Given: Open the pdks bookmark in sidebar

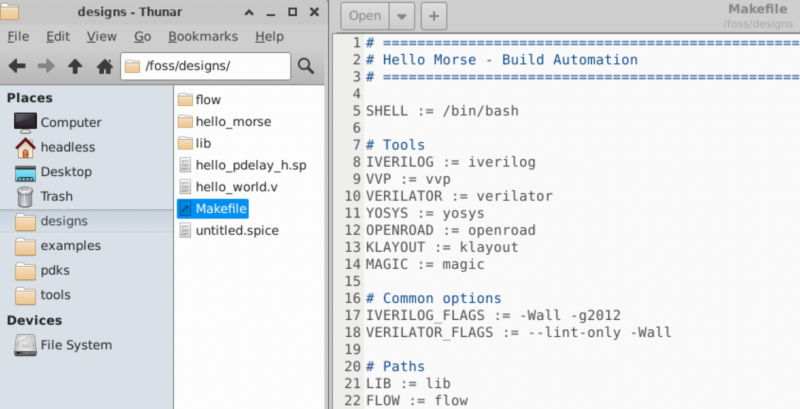Looking at the screenshot, I should 56,270.
